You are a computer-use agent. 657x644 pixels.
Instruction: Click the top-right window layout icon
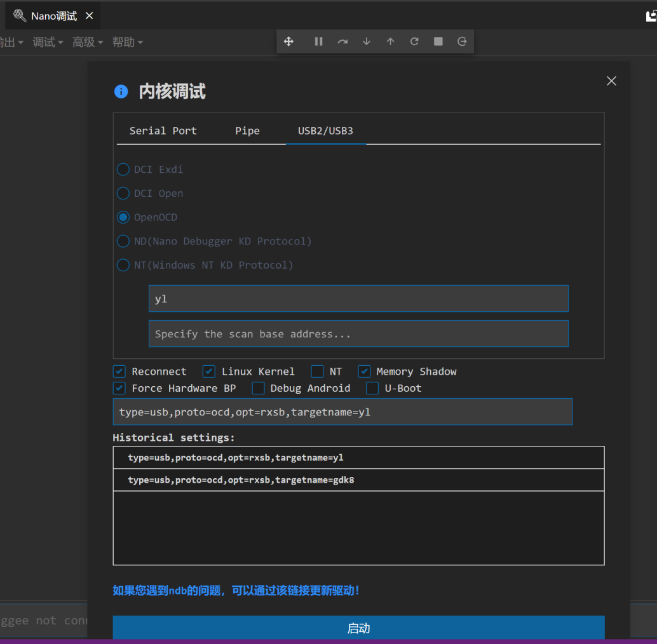[x=651, y=16]
